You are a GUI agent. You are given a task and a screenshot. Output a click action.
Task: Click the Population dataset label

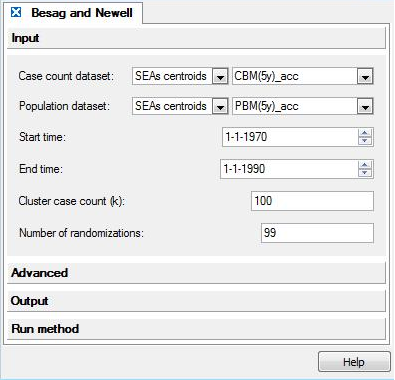pyautogui.click(x=64, y=106)
